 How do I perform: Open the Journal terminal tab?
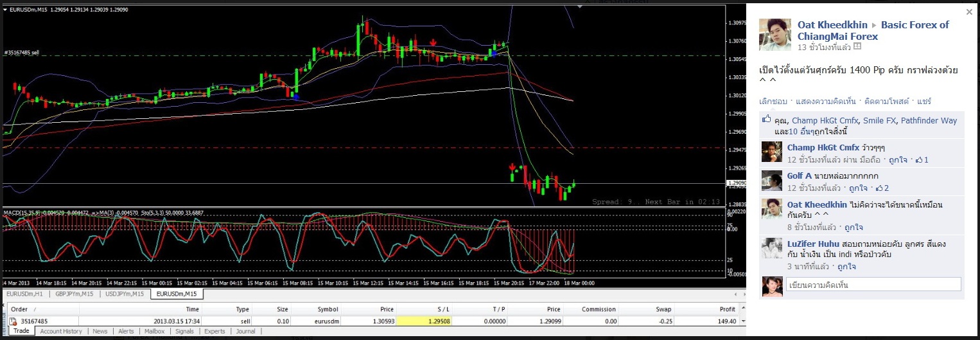click(x=245, y=332)
